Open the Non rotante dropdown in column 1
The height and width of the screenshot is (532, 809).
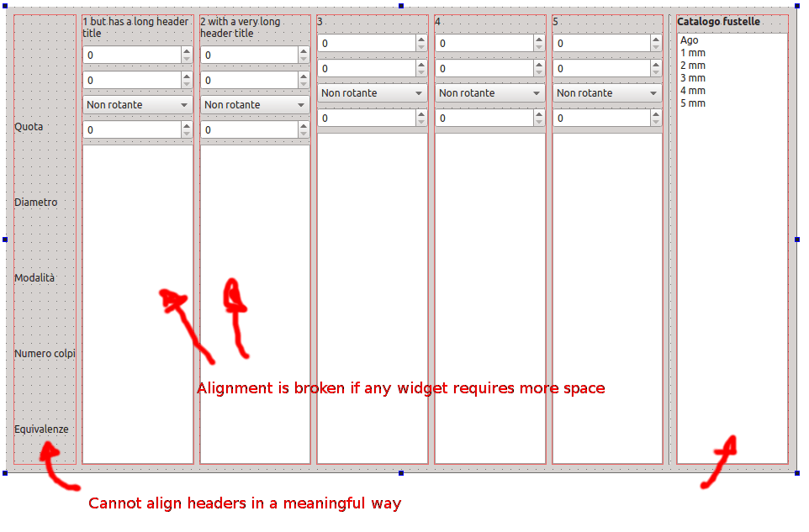pyautogui.click(x=137, y=104)
